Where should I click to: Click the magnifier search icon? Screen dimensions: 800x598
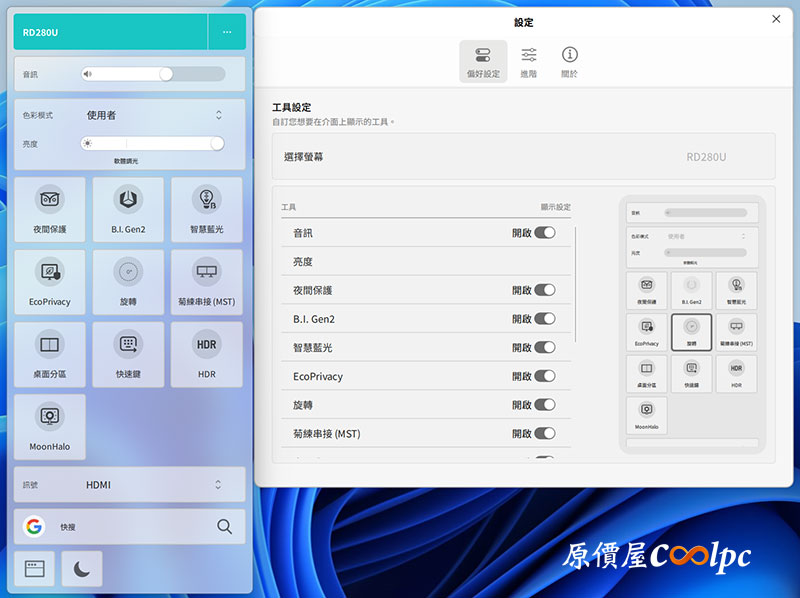point(224,526)
